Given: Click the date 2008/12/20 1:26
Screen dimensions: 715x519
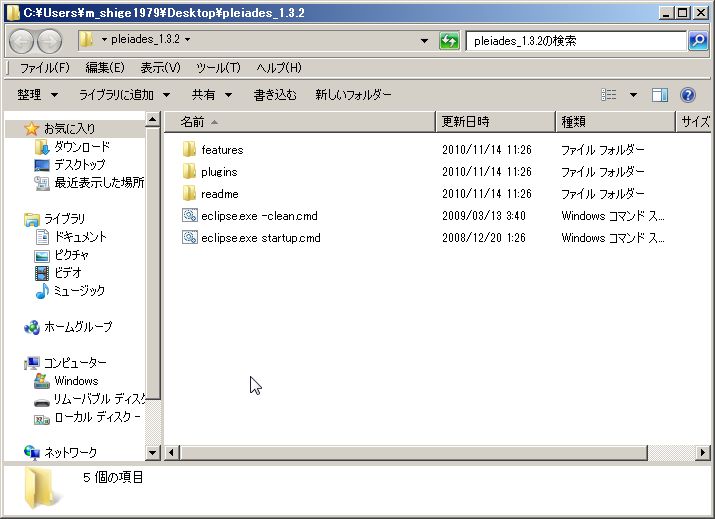Looking at the screenshot, I should pos(484,237).
